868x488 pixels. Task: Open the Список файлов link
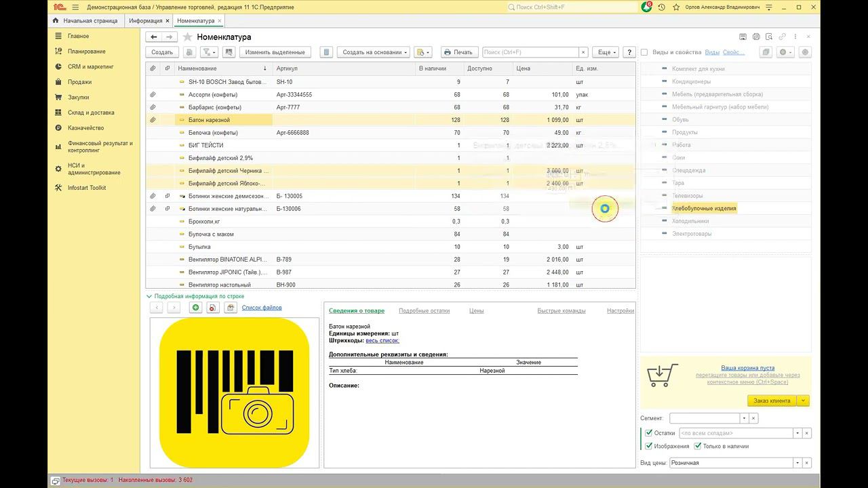[x=262, y=308]
